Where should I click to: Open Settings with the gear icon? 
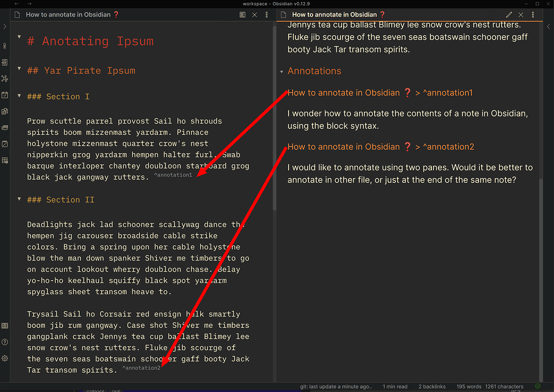[5, 358]
